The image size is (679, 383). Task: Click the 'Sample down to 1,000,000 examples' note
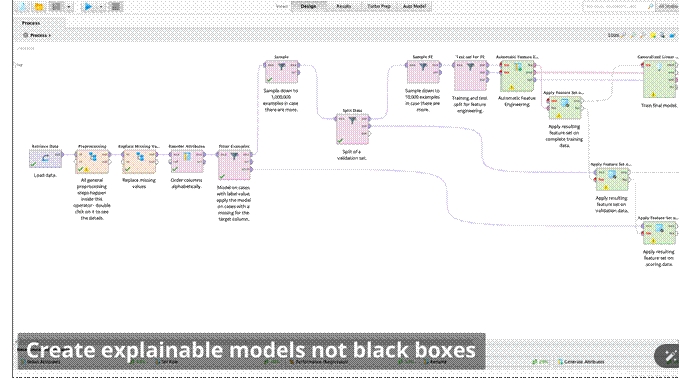(x=281, y=100)
